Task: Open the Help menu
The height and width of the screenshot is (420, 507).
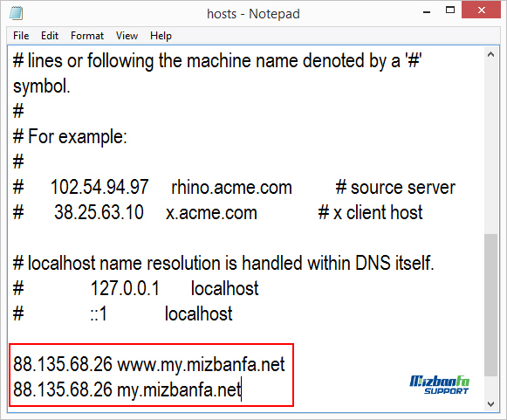Action: click(x=161, y=36)
